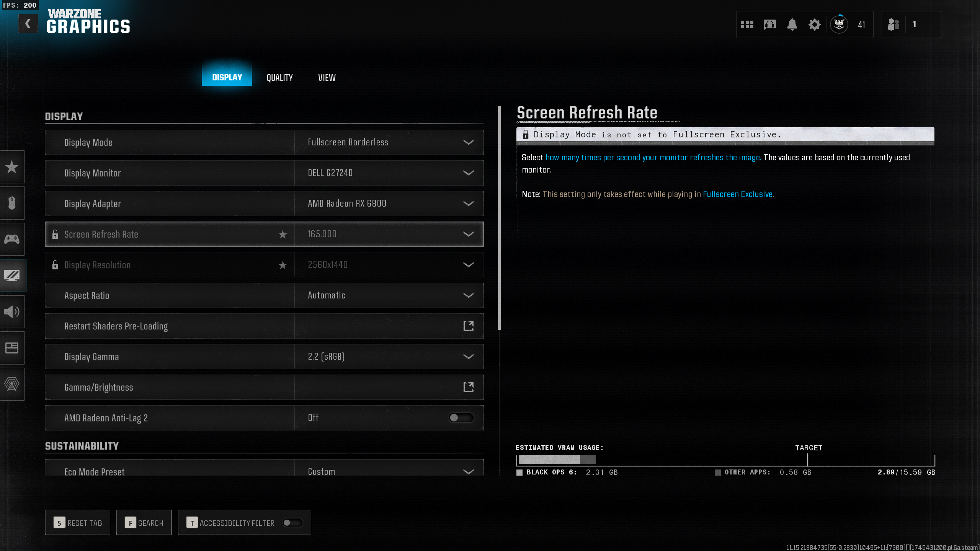Expand the Display Mode dropdown
980x551 pixels.
[x=468, y=142]
